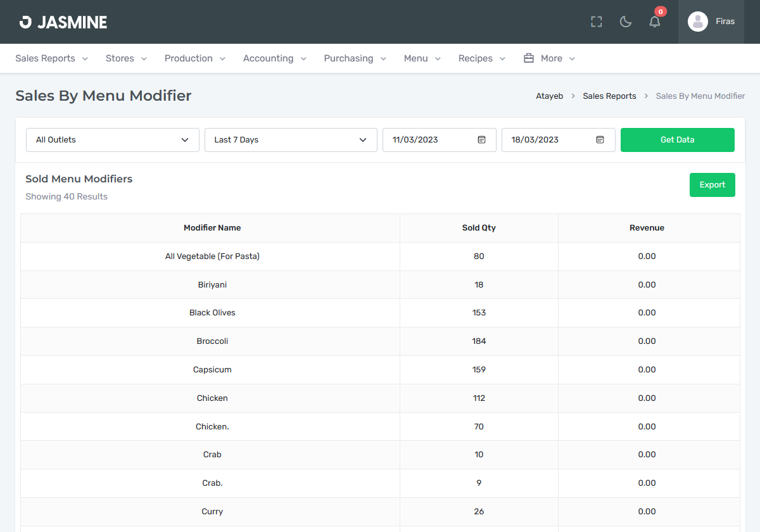Click the Chicken modifier without period
The height and width of the screenshot is (532, 760).
pos(212,398)
